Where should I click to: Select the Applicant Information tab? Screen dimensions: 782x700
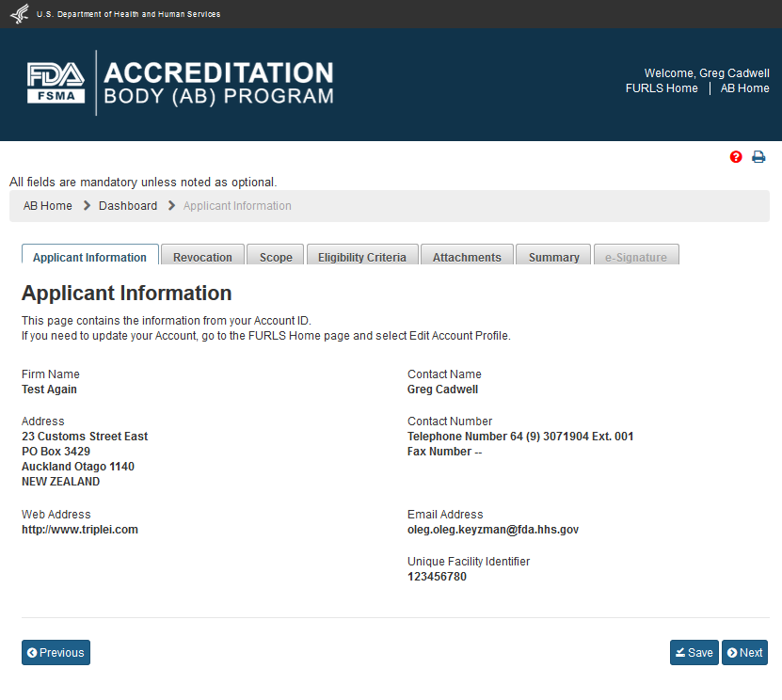[x=89, y=257]
